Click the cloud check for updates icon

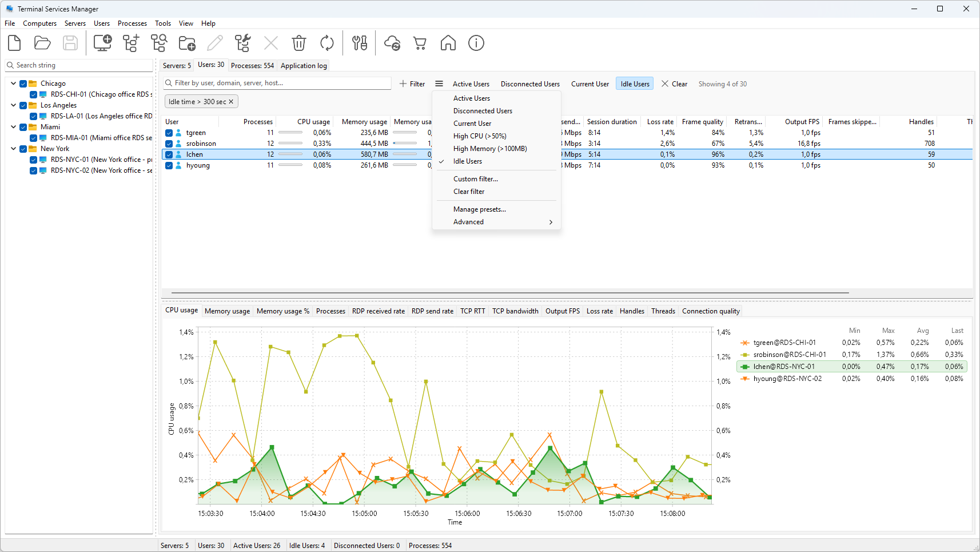[x=392, y=43]
